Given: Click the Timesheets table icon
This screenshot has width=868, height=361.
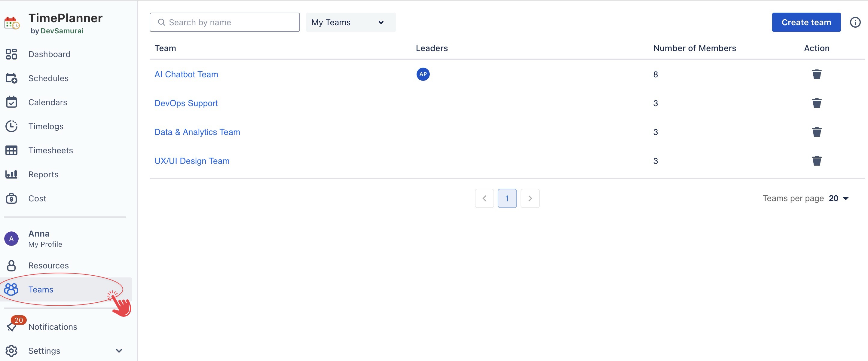Looking at the screenshot, I should click(x=11, y=150).
